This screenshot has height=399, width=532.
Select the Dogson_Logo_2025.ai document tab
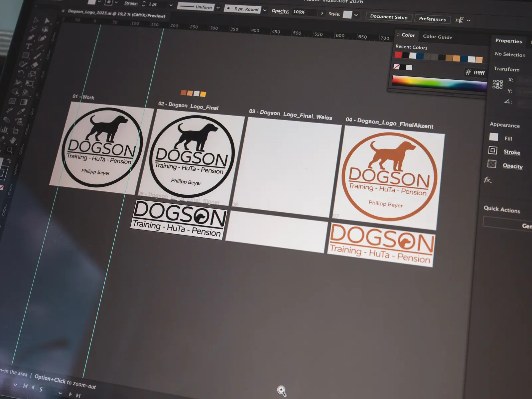(x=117, y=14)
